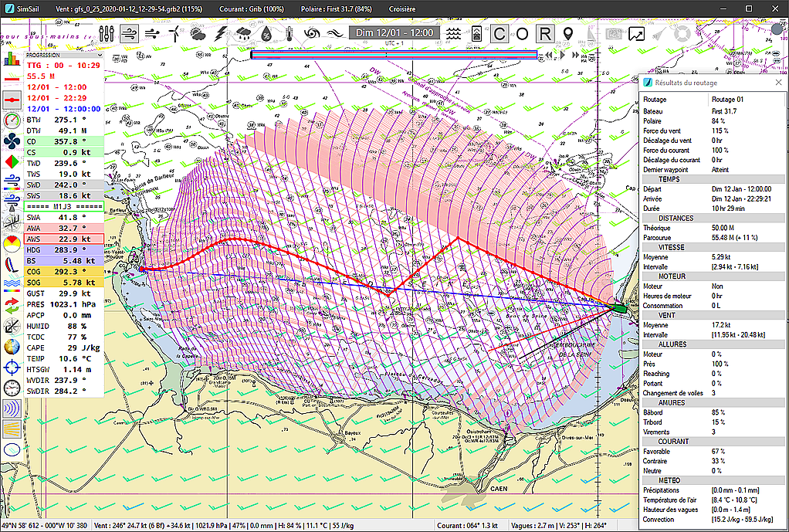Click the waypoint map-pin icon

pyautogui.click(x=568, y=34)
